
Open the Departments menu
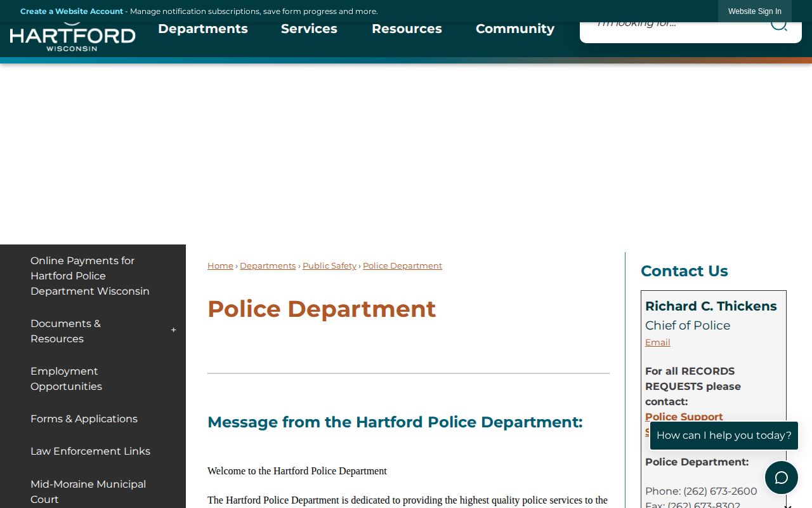203,29
